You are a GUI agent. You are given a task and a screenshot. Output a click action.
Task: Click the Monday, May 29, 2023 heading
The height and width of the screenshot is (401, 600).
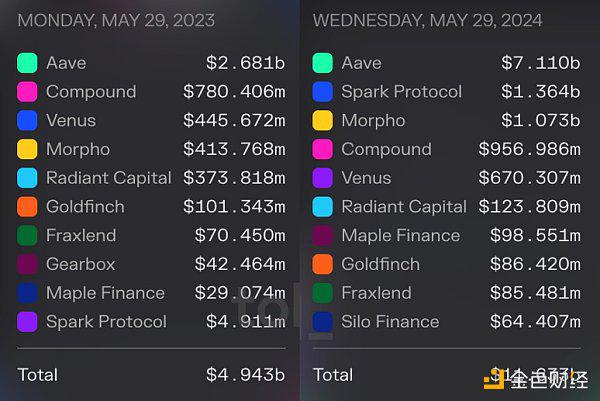116,20
